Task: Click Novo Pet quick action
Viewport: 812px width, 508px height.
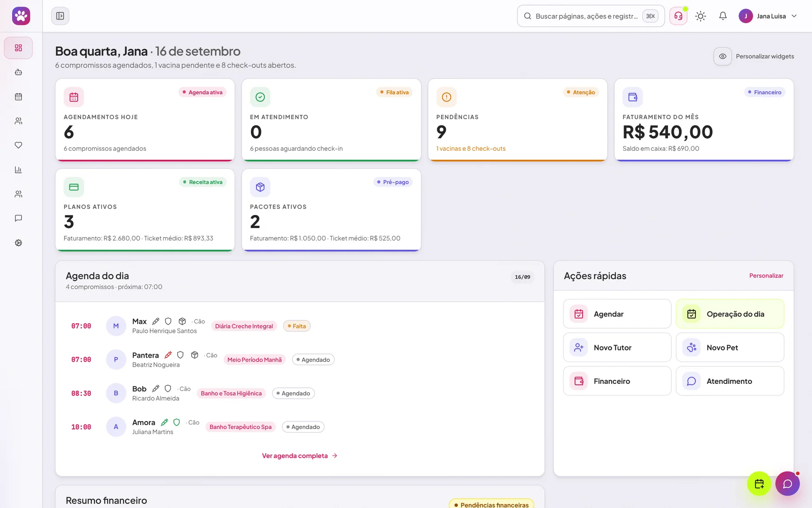Action: tap(730, 347)
